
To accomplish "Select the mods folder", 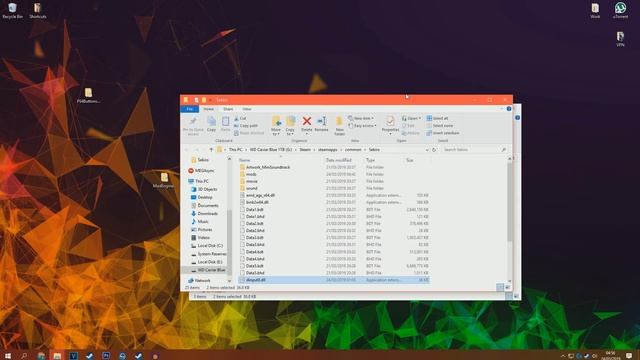I will coord(251,174).
